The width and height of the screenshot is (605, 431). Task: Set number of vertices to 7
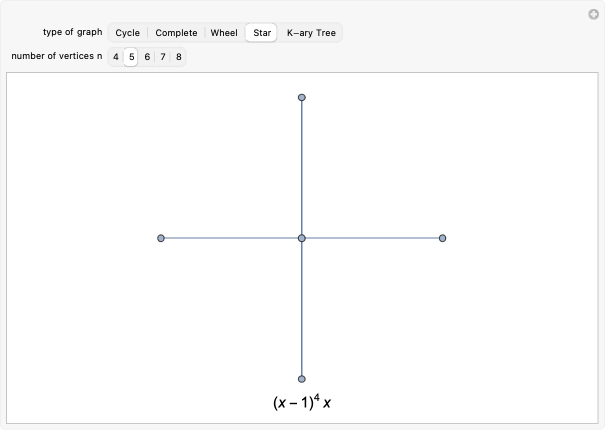163,57
